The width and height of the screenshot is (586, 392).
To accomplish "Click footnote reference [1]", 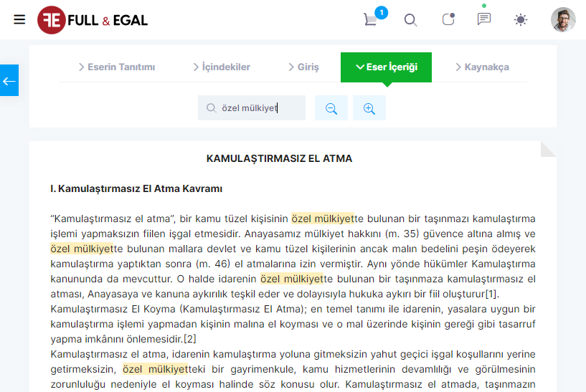I will click(x=491, y=295).
